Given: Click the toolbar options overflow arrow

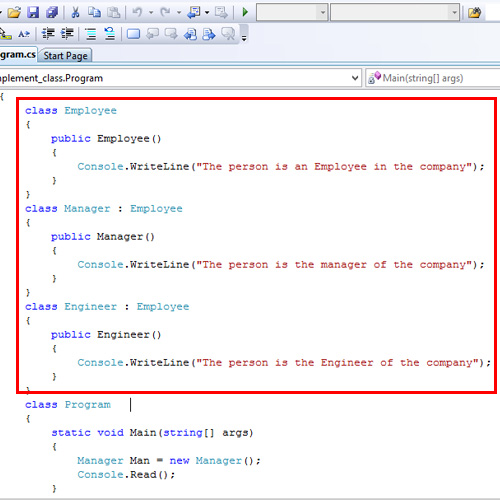Looking at the screenshot, I should click(x=244, y=38).
